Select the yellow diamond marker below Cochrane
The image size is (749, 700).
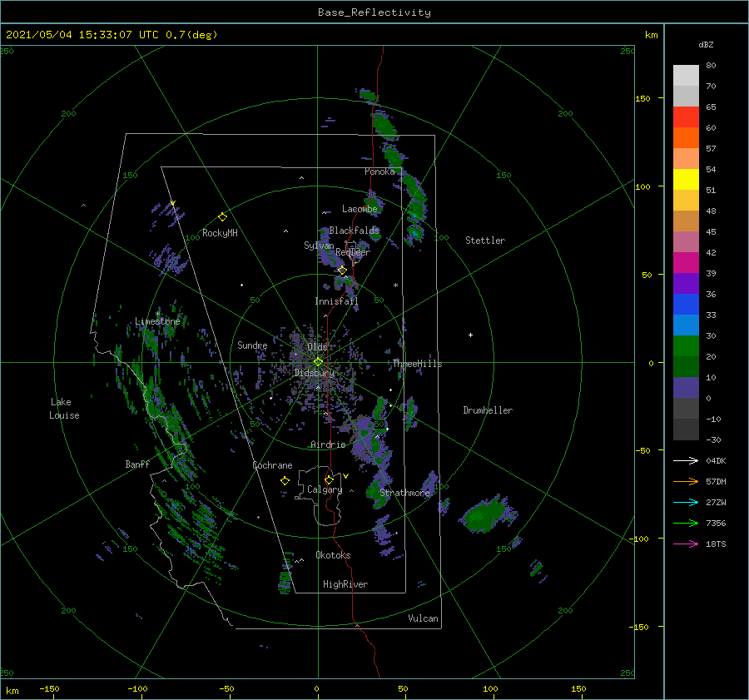(x=285, y=481)
